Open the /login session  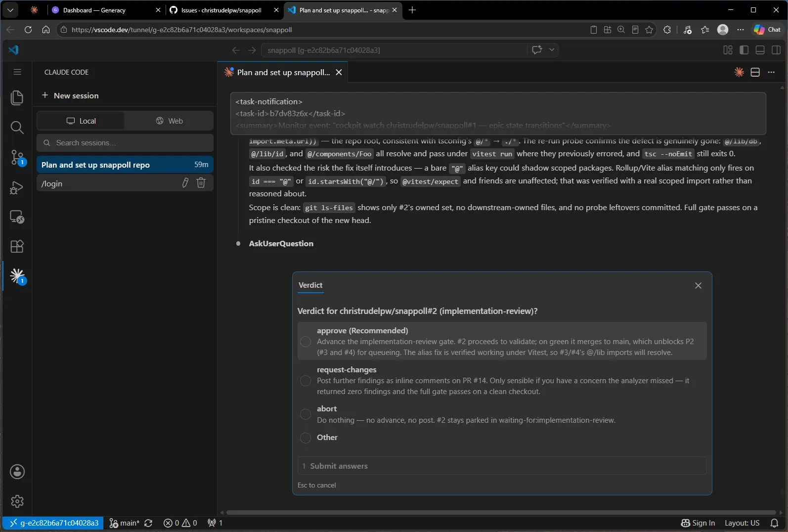(x=109, y=183)
